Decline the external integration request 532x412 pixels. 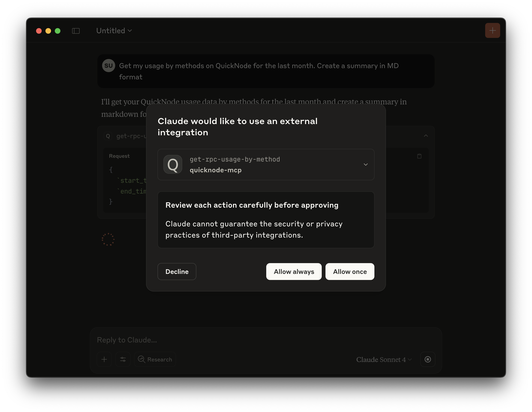click(x=177, y=272)
